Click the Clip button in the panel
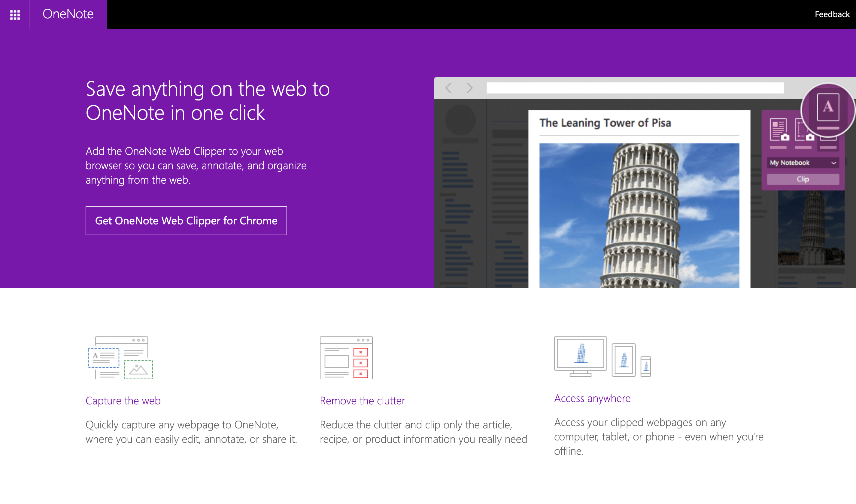The width and height of the screenshot is (856, 504). coord(803,179)
